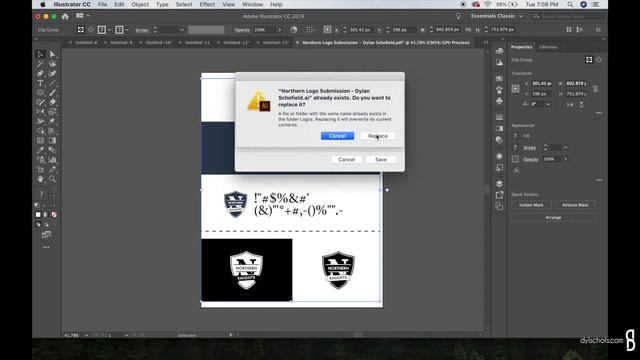Toggle constrain width and height proportions
This screenshot has height=360, width=640.
point(596,89)
